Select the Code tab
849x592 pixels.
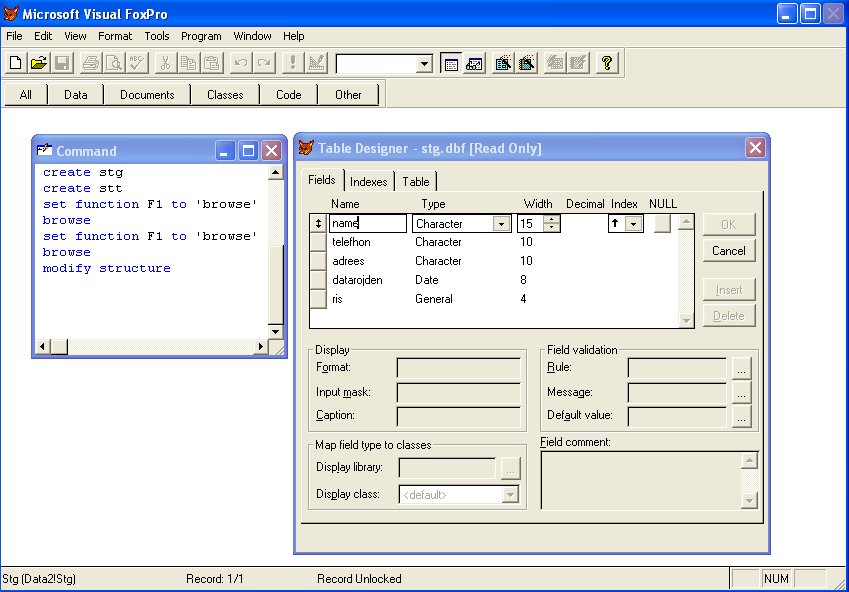coord(289,95)
